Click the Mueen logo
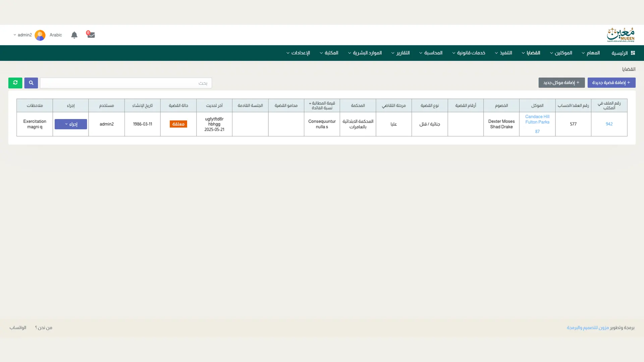Screen dimensions: 644x362 click(620, 35)
